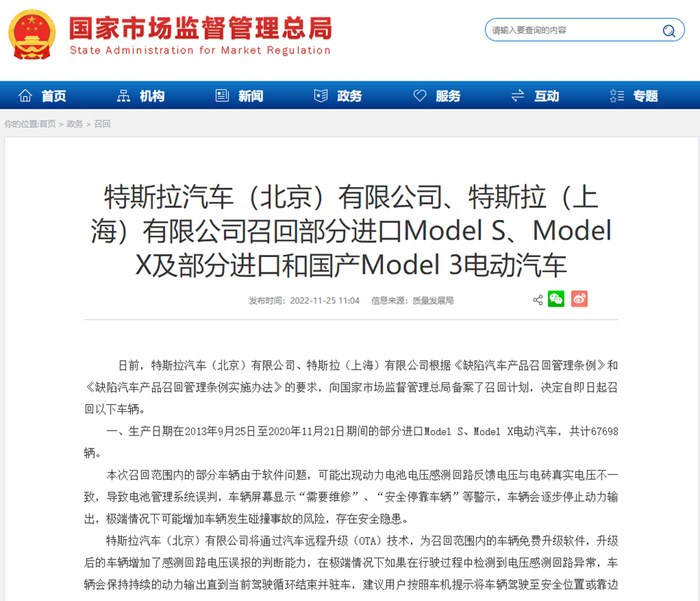Go to 首页 in breadcrumb
This screenshot has height=601, width=700.
click(x=48, y=124)
